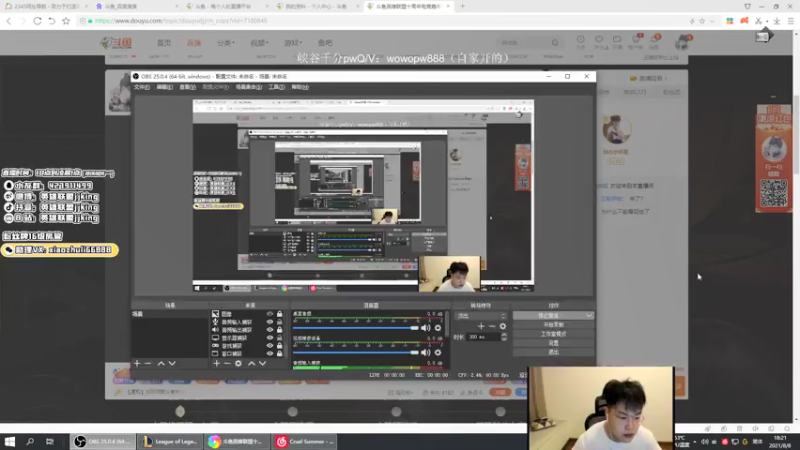Image resolution: width=800 pixels, height=450 pixels.
Task: Toggle visibility eye of 显示器捕获 source
Action: (269, 338)
